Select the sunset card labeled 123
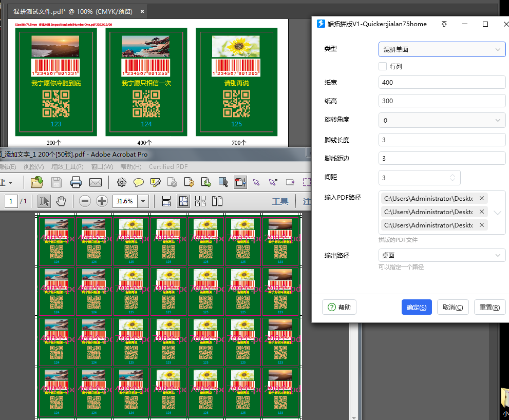 [56, 82]
